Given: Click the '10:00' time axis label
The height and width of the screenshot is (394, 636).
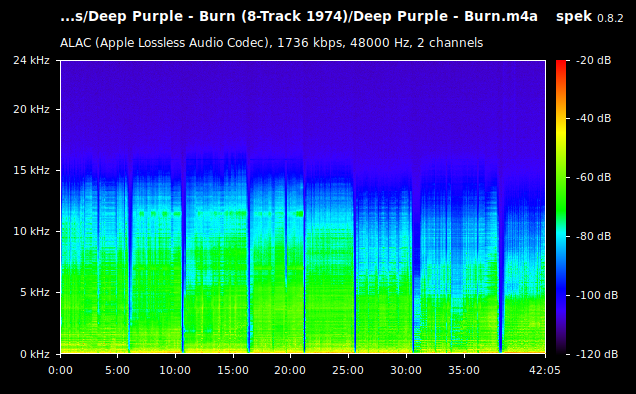Looking at the screenshot, I should click(175, 370).
